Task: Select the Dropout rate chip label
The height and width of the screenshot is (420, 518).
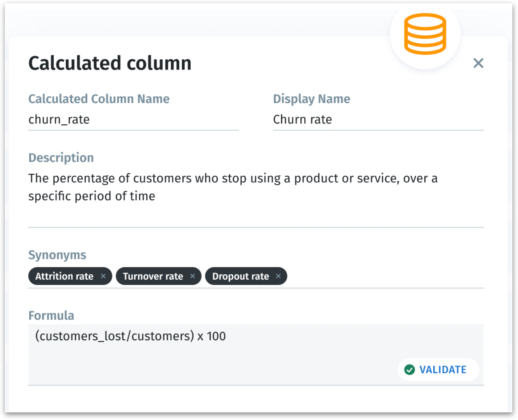Action: tap(240, 276)
